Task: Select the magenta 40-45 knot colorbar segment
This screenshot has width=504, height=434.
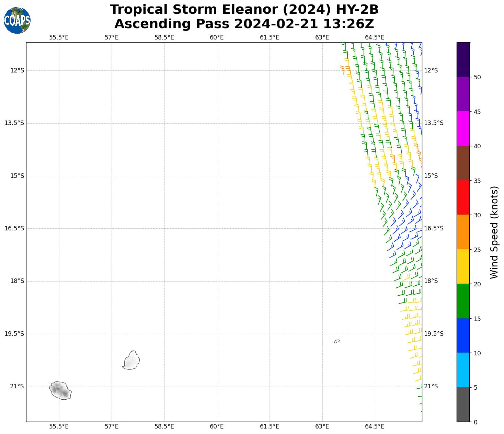Action: pos(463,128)
